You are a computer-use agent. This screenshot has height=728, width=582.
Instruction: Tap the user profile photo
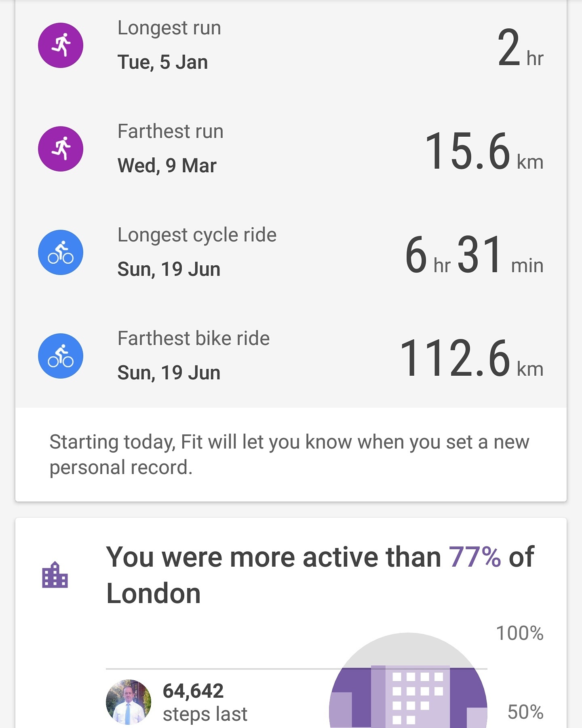(129, 702)
